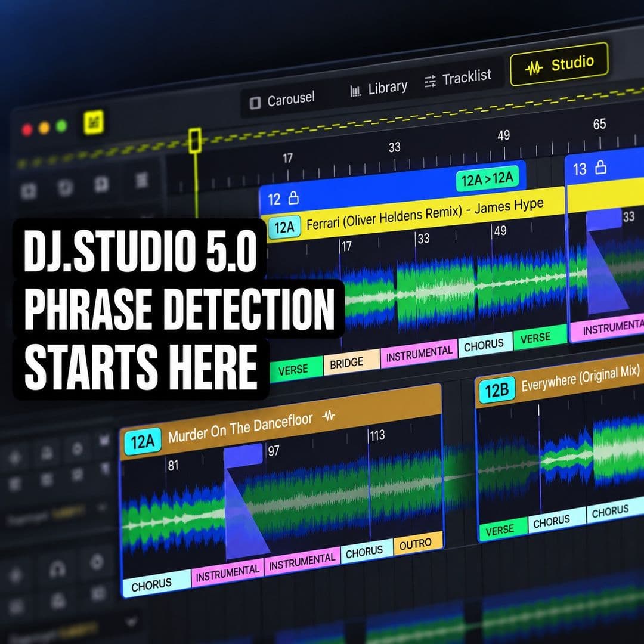The width and height of the screenshot is (644, 644).
Task: Click bar 33 on the top timeline ruler
Action: pyautogui.click(x=394, y=147)
